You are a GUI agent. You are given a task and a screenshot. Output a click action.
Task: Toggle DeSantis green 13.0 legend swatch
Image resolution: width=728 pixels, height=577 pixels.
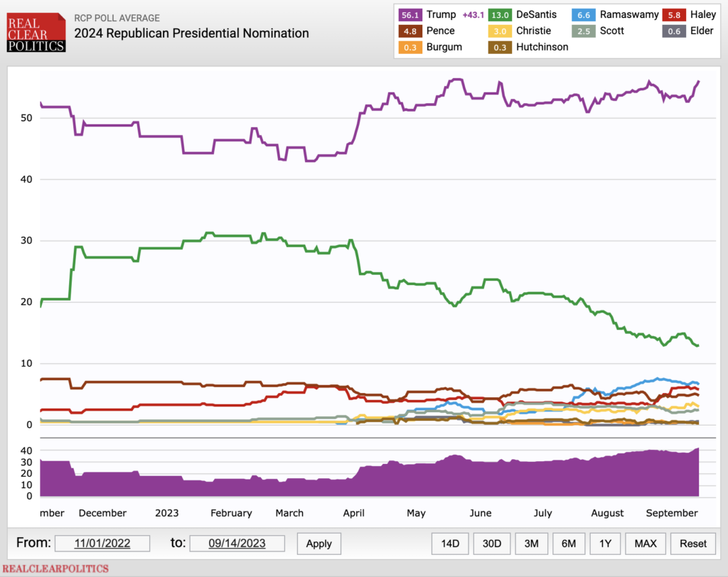coord(500,15)
